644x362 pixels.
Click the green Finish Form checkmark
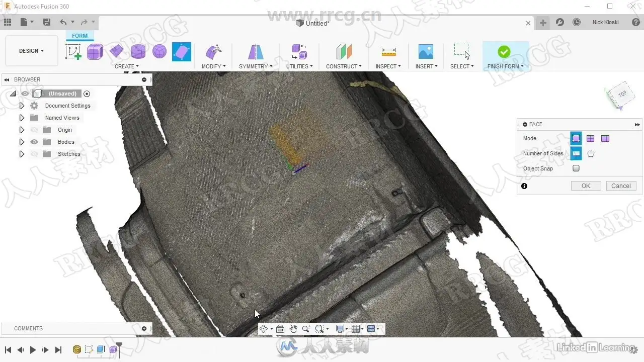(504, 52)
